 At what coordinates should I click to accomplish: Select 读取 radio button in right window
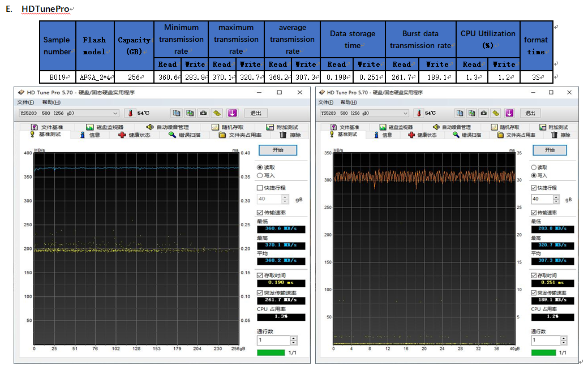click(x=534, y=167)
